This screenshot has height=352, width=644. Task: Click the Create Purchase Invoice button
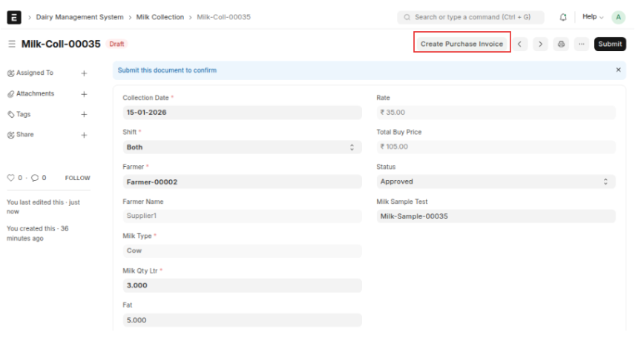point(461,44)
